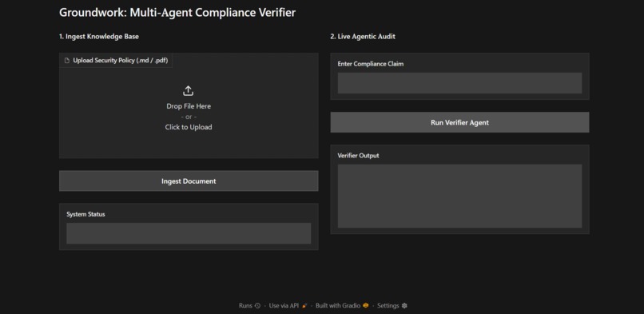Open the Runs link in footer
644x314 pixels.
[249, 306]
